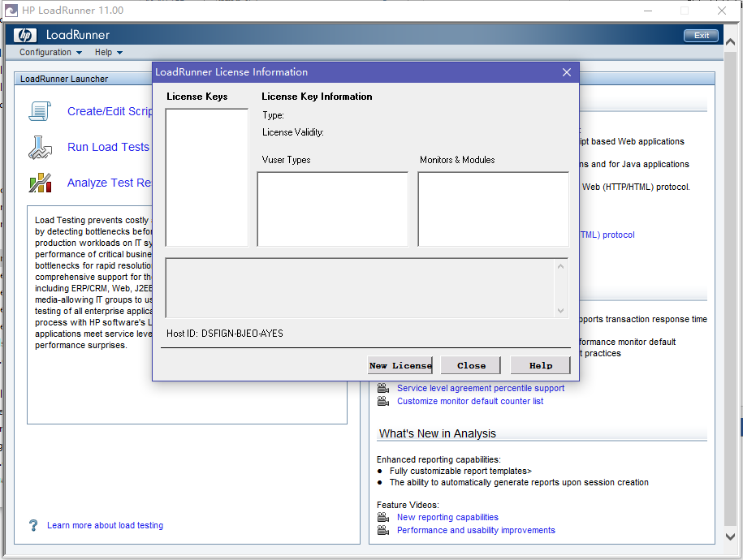Screen dimensions: 743x560
Task: Click the Host ID value text
Action: pyautogui.click(x=242, y=334)
